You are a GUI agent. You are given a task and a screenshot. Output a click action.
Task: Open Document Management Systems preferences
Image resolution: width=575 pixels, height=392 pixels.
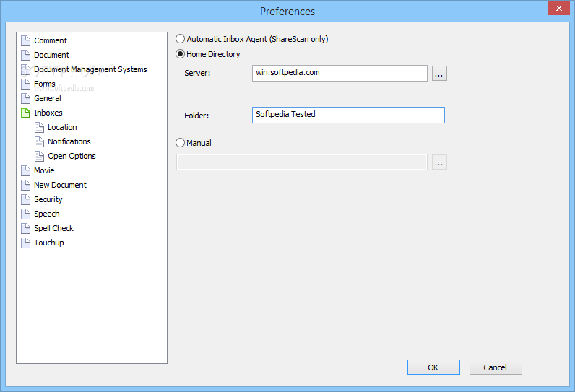90,69
